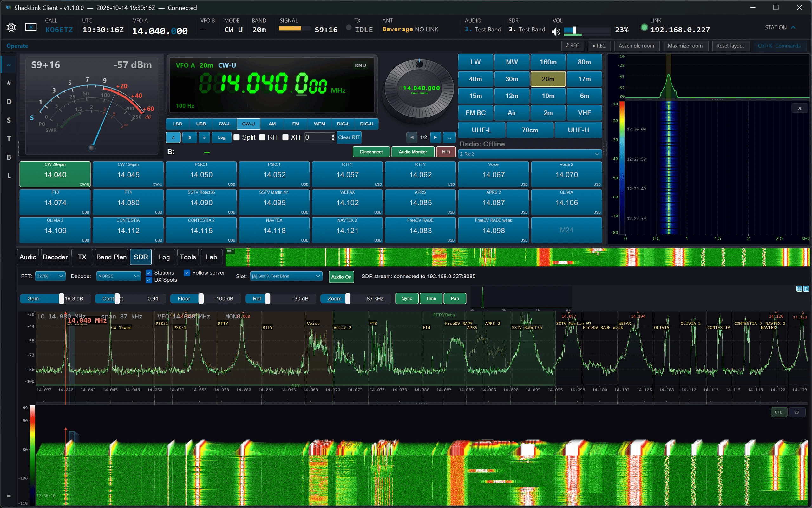Go to the next memory page arrow
Viewport: 812px width, 508px height.
[435, 137]
